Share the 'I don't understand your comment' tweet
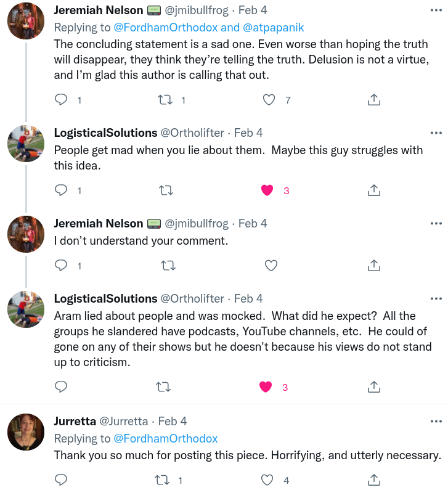 click(x=374, y=265)
